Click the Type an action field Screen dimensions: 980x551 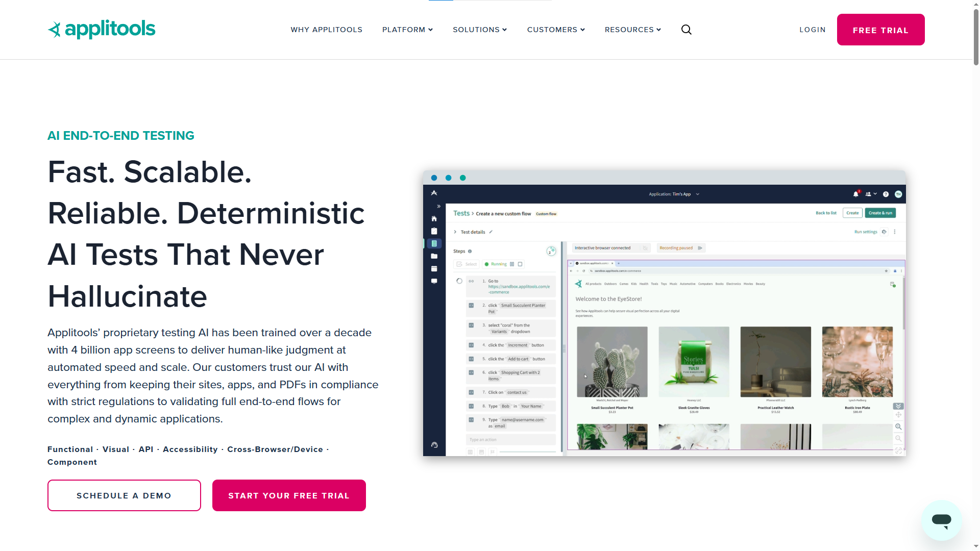[x=510, y=440]
